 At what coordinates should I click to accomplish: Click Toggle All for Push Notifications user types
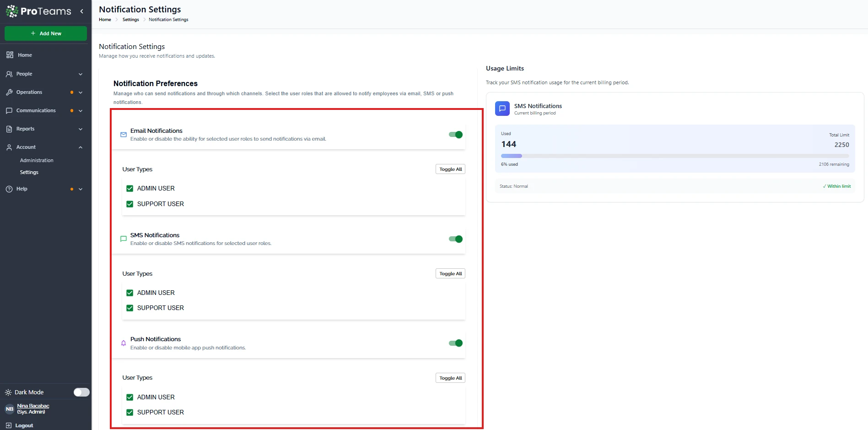click(450, 378)
